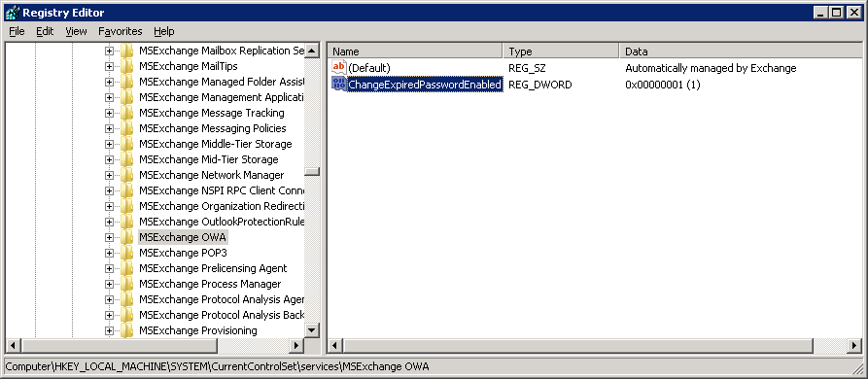Open the View menu
This screenshot has width=868, height=379.
76,31
